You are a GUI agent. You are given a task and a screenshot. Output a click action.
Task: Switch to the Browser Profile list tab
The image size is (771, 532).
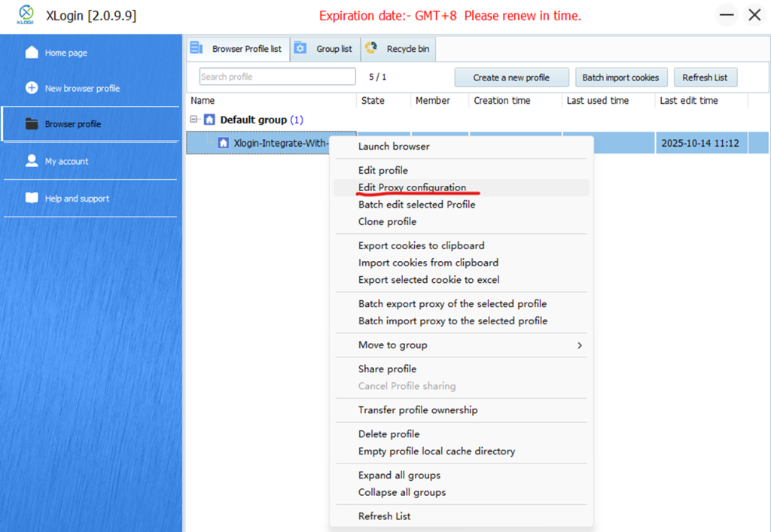(x=238, y=49)
